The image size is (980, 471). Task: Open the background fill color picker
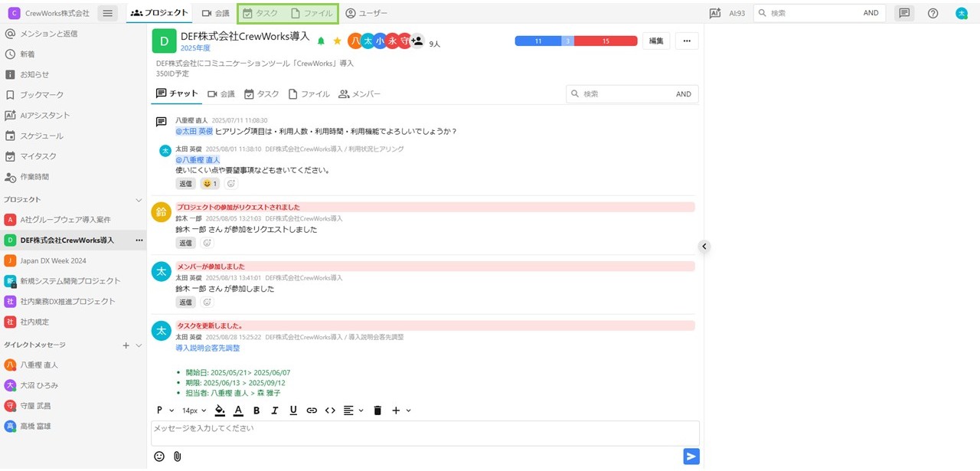(x=220, y=410)
